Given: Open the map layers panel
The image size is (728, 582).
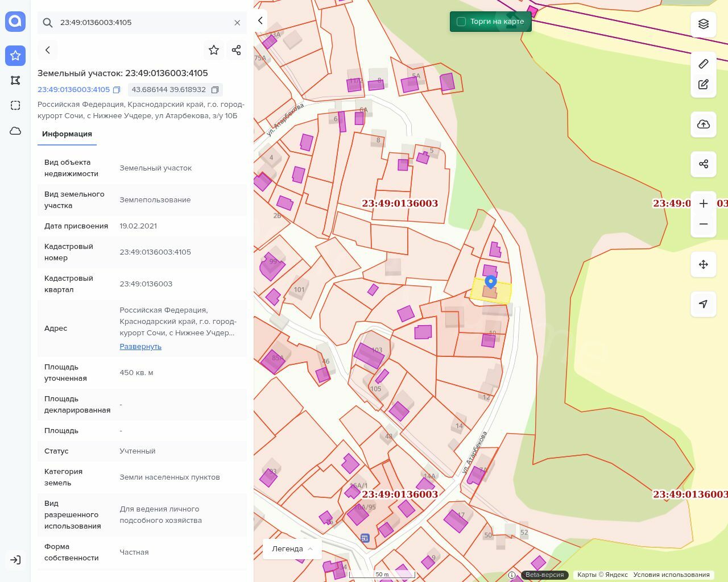Looking at the screenshot, I should tap(704, 24).
